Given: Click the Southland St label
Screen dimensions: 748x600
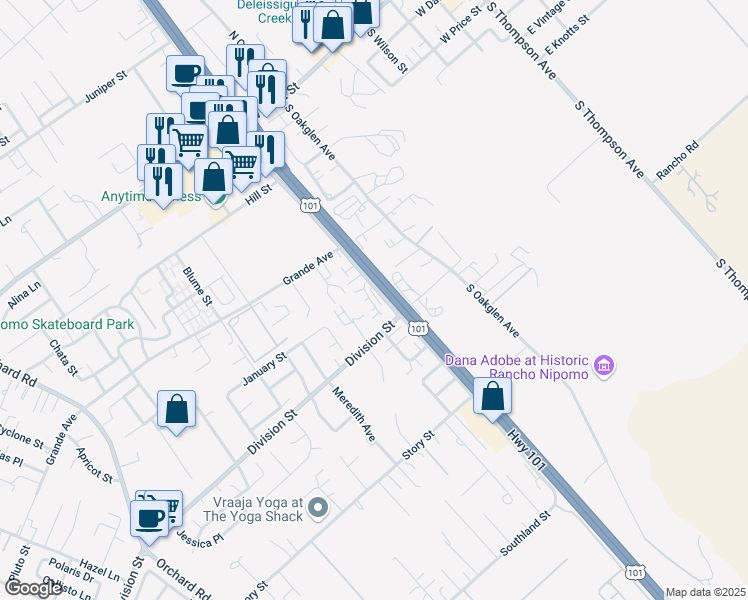Looking at the screenshot, I should (x=526, y=534).
